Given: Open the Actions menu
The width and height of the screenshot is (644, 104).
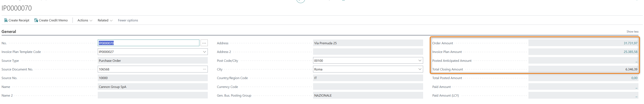Looking at the screenshot, I should 85,20.
